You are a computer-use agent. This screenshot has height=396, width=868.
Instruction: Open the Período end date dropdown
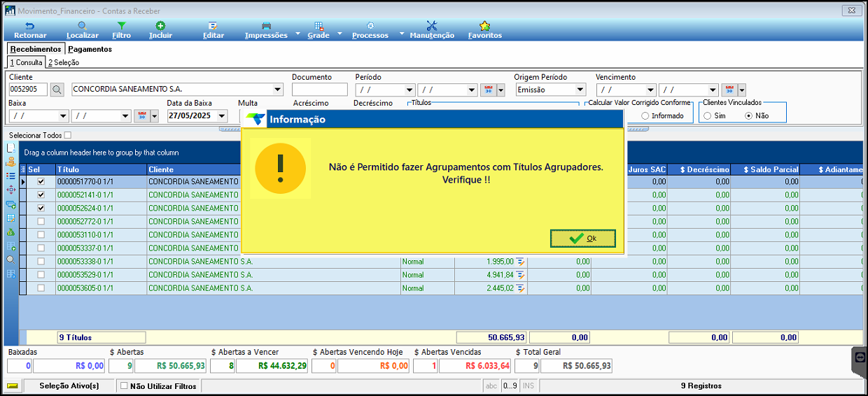472,90
